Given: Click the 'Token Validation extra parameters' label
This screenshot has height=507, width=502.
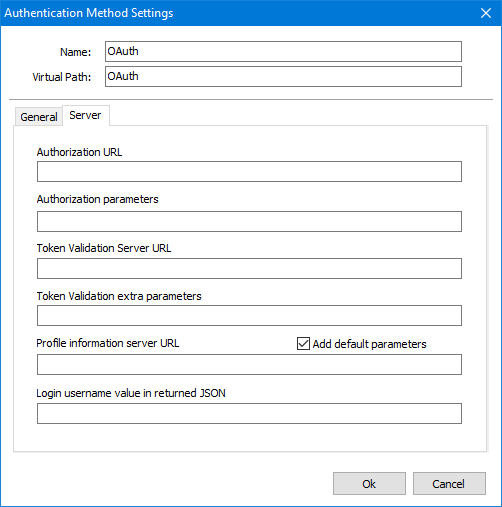Looking at the screenshot, I should 119,296.
